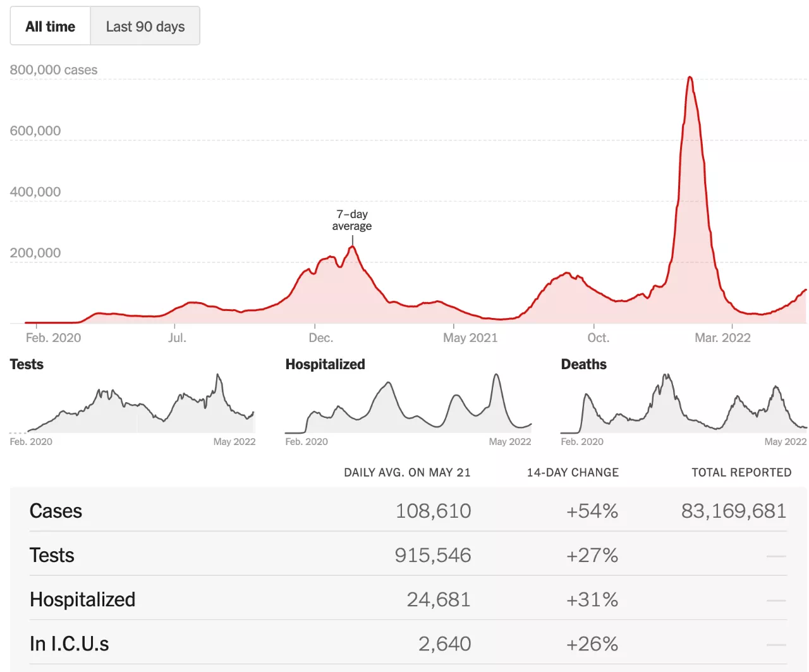Click the daily average cases value 108,610

[433, 511]
